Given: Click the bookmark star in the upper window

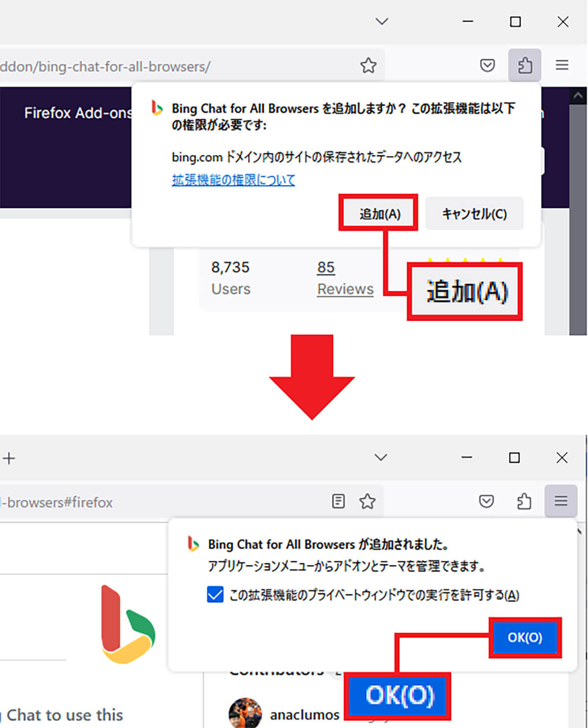Looking at the screenshot, I should pyautogui.click(x=368, y=65).
